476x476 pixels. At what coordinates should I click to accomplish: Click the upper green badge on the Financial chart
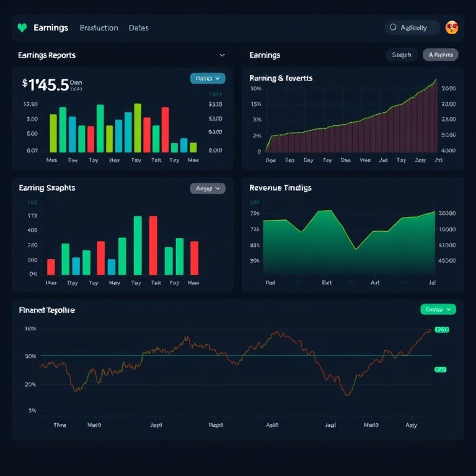click(x=441, y=330)
